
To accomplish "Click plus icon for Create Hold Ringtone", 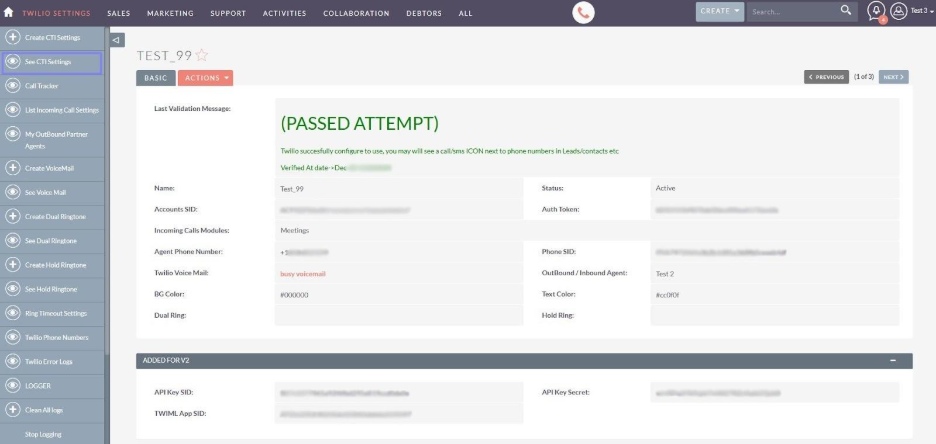I will tap(13, 265).
